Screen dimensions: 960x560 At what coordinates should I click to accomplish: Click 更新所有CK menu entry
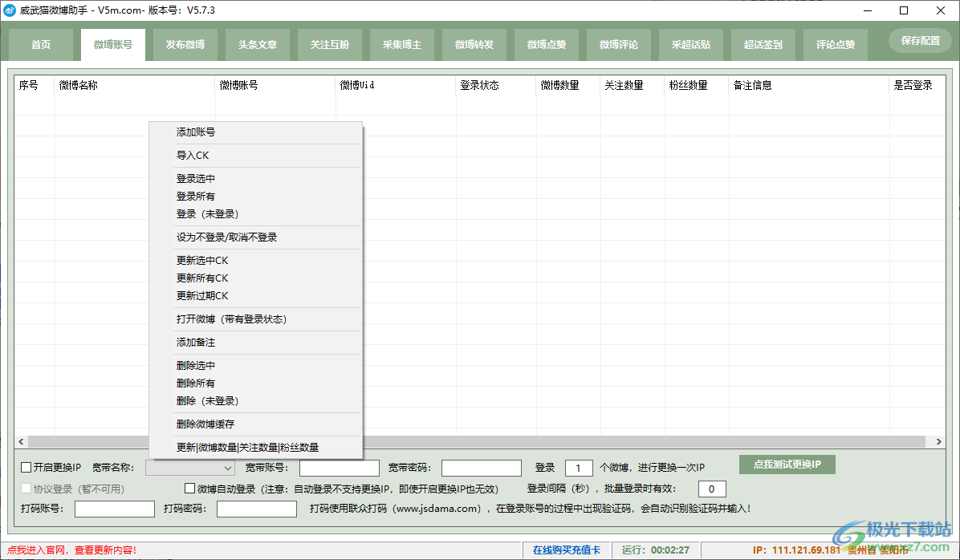[x=255, y=278]
